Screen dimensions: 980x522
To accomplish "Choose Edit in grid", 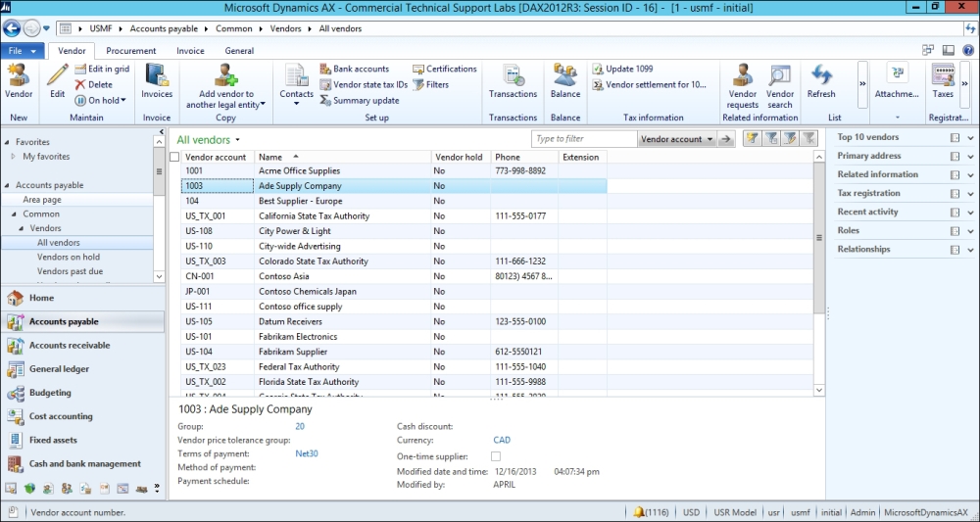I will 102,69.
